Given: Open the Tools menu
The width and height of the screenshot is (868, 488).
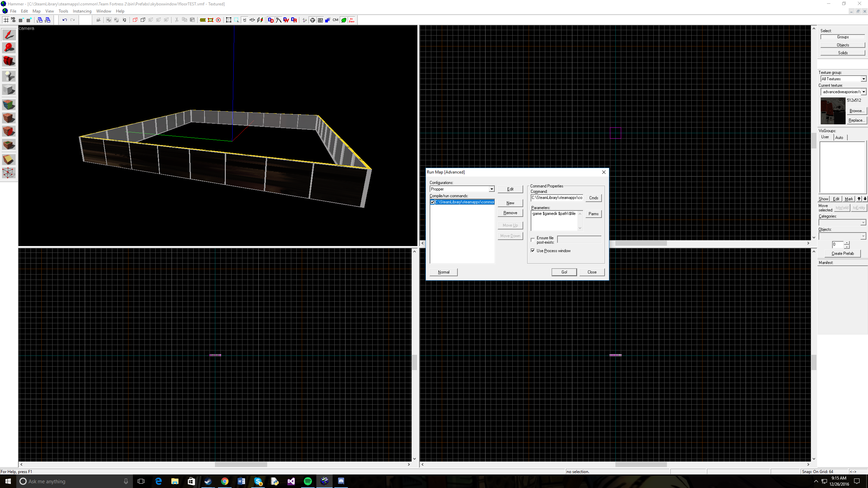Looking at the screenshot, I should (x=63, y=11).
